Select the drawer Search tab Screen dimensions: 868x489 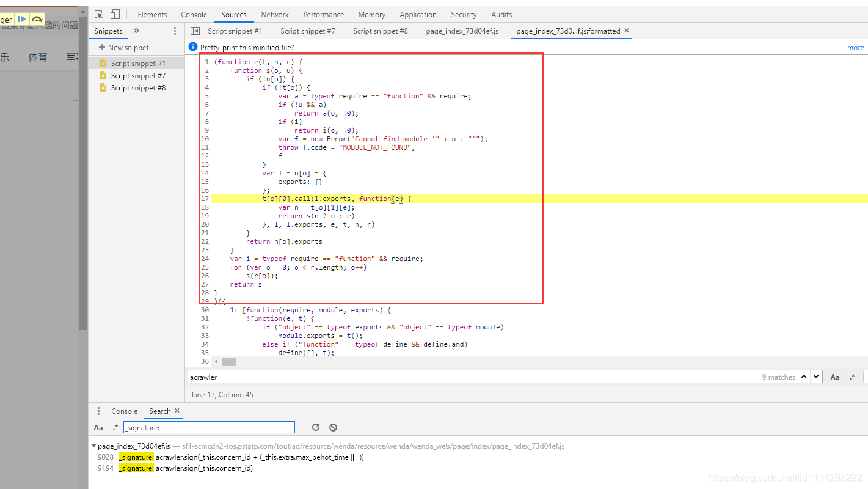pos(160,411)
